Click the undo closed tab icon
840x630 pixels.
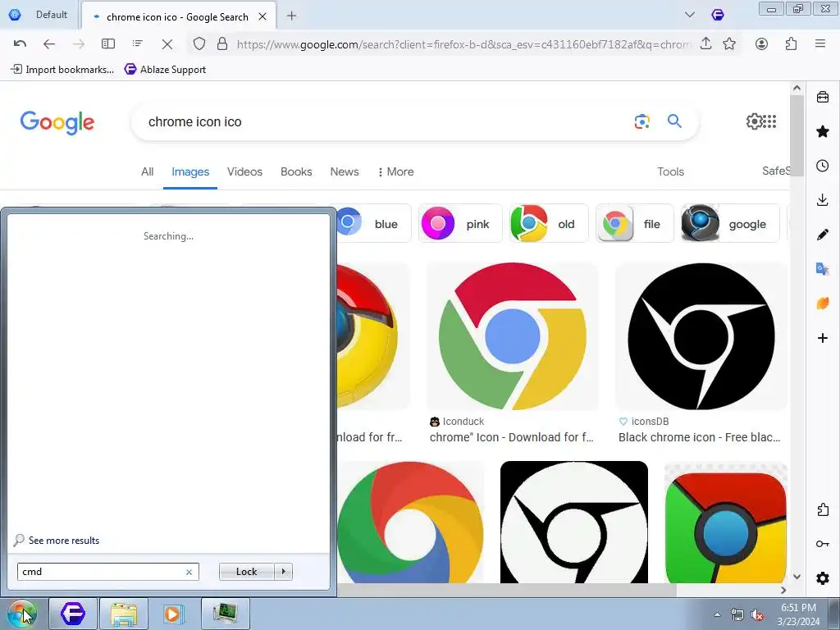(x=20, y=44)
